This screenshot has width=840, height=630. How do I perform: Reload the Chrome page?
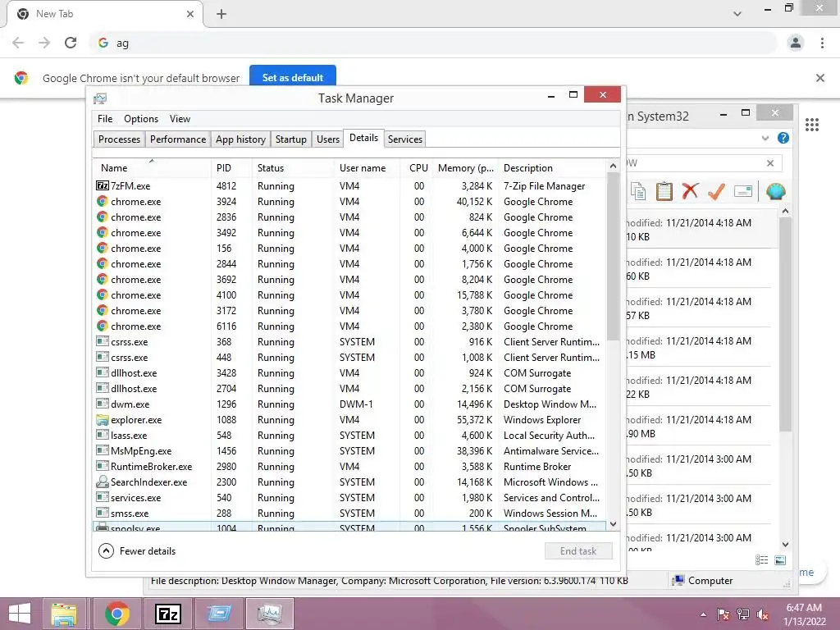(71, 43)
